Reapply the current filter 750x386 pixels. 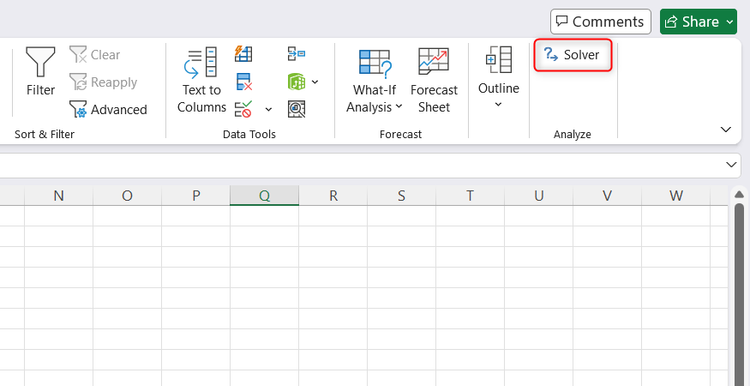[103, 82]
